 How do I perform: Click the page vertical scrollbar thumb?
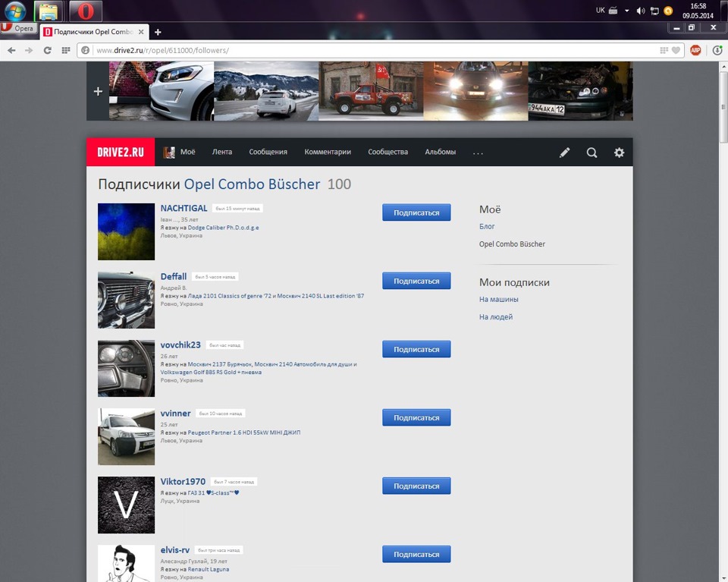point(723,107)
